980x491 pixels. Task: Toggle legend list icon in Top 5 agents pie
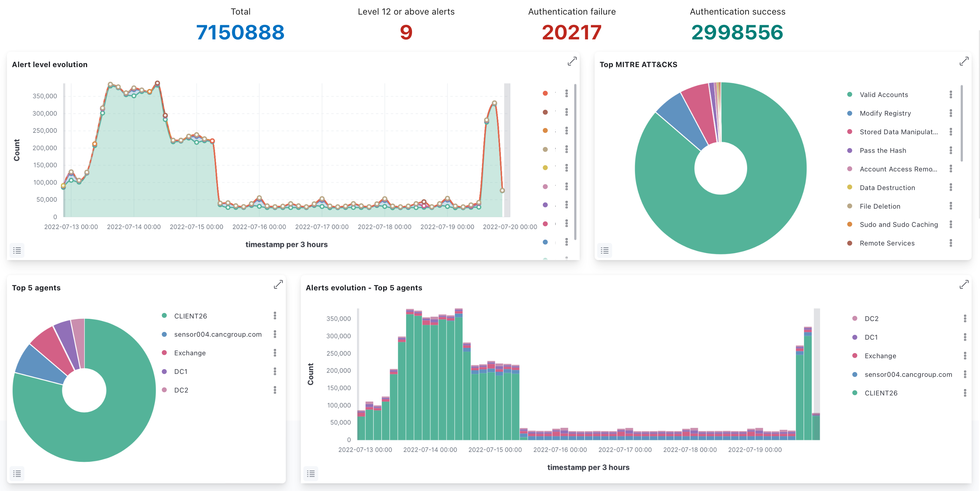click(x=17, y=473)
